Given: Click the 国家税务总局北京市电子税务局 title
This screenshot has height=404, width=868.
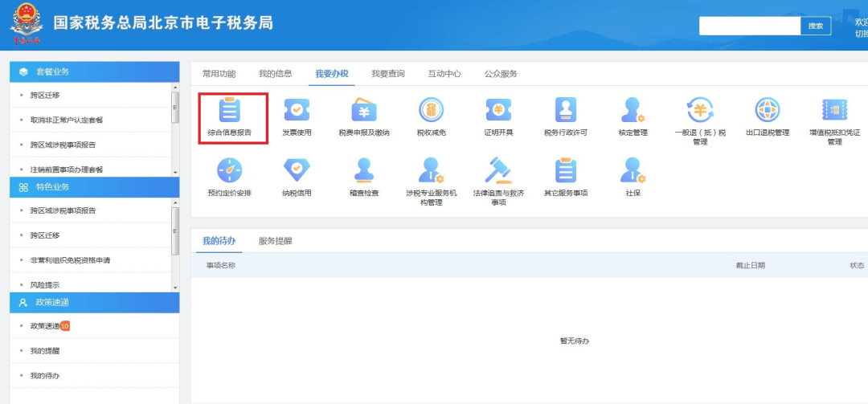Looking at the screenshot, I should [x=163, y=23].
